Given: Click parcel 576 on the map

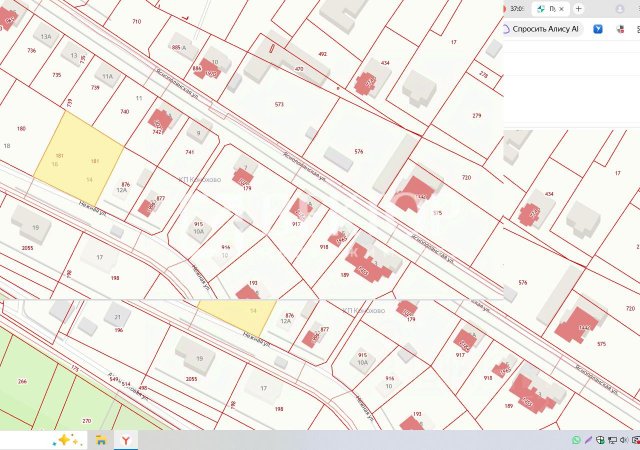Looking at the screenshot, I should [358, 152].
